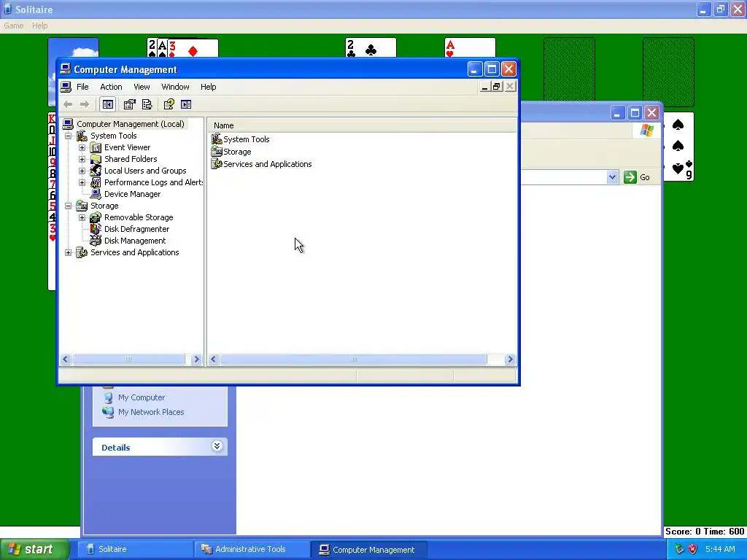Expand the Details panel chevron

(x=217, y=446)
